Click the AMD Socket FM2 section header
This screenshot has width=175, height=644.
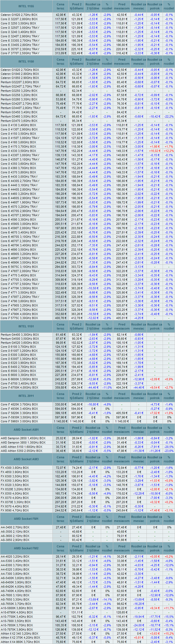pyautogui.click(x=26, y=548)
